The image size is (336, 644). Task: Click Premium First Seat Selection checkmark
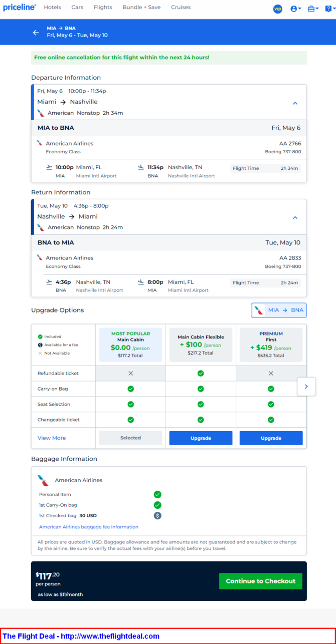pos(271,404)
